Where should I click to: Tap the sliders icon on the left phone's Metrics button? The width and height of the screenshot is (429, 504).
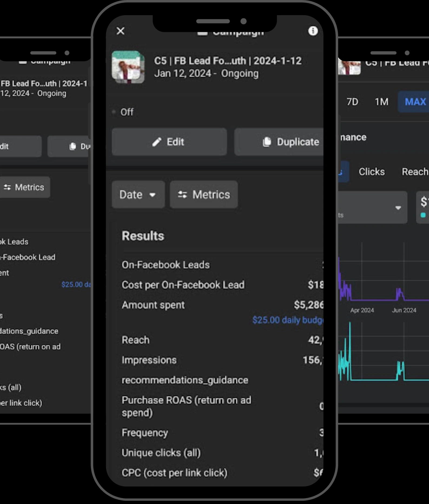click(x=7, y=187)
